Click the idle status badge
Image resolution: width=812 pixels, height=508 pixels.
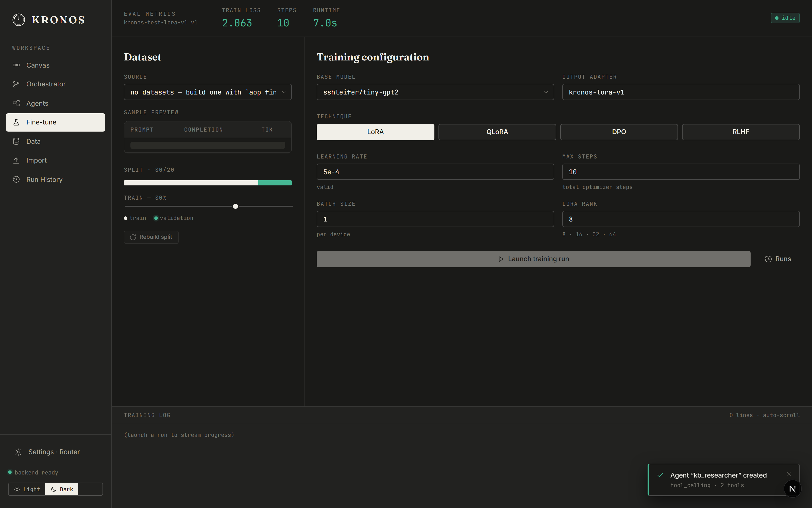pyautogui.click(x=785, y=18)
